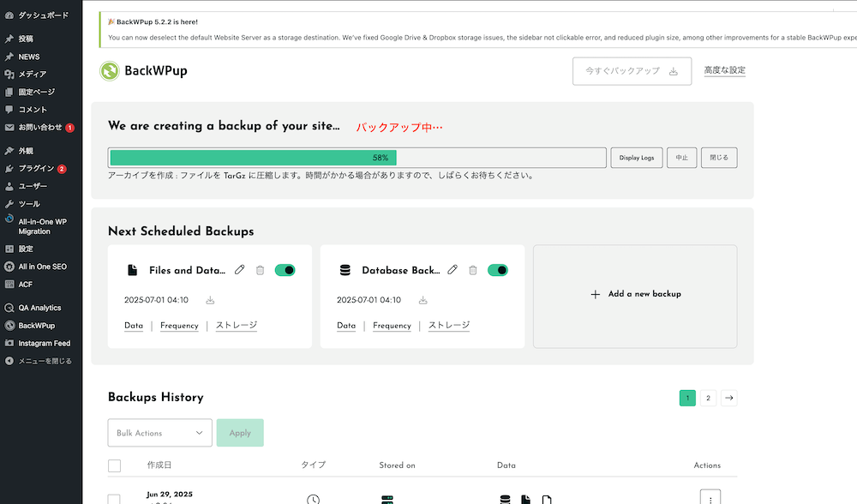The width and height of the screenshot is (857, 504).
Task: Click the 今すぐバックアップ button
Action: click(632, 71)
